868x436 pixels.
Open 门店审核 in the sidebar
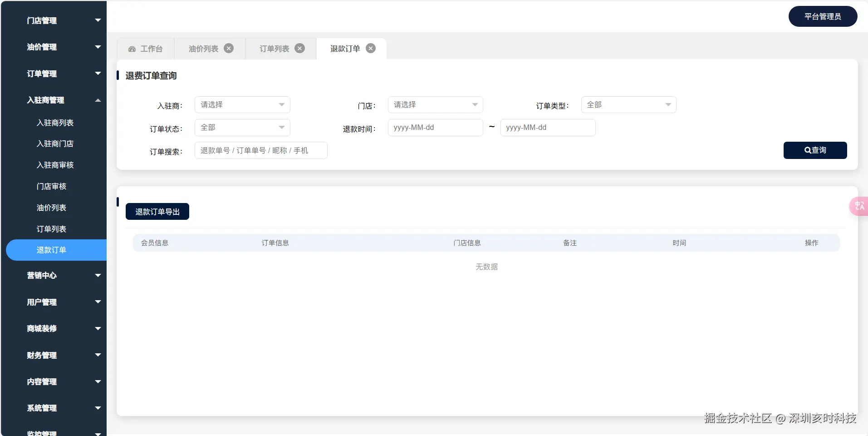(51, 186)
